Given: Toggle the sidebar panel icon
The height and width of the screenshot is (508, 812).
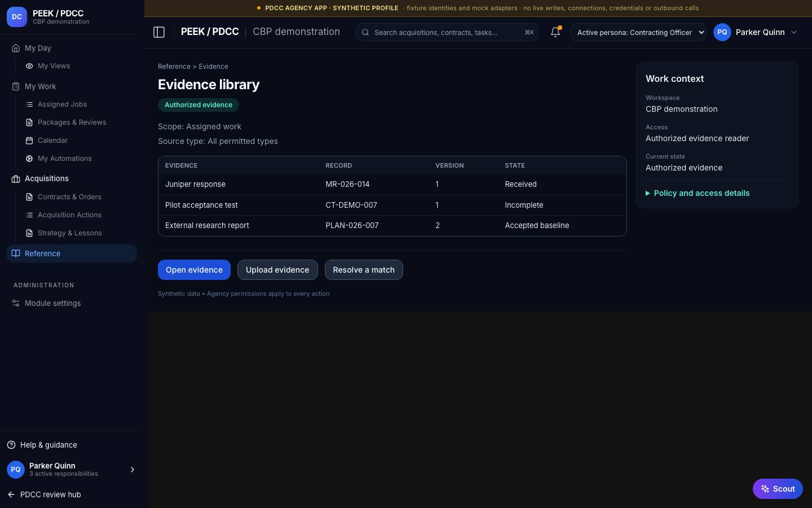Looking at the screenshot, I should (x=159, y=32).
